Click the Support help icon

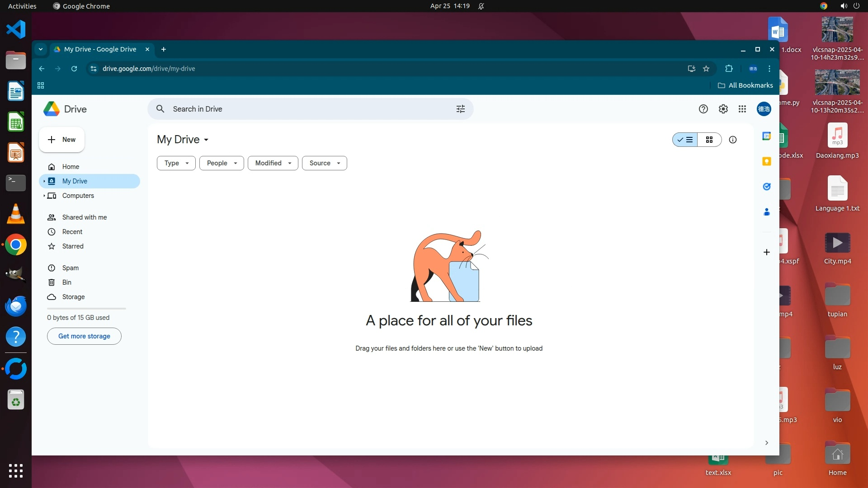point(703,109)
